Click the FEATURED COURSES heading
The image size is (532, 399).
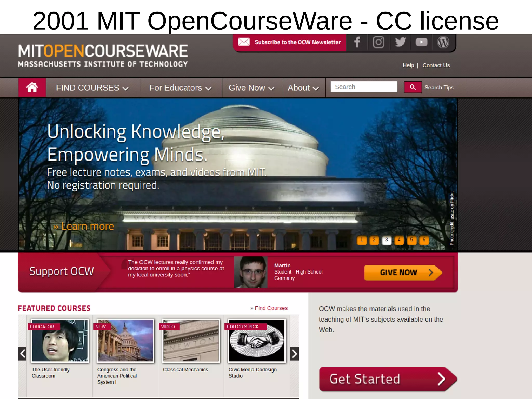click(54, 308)
